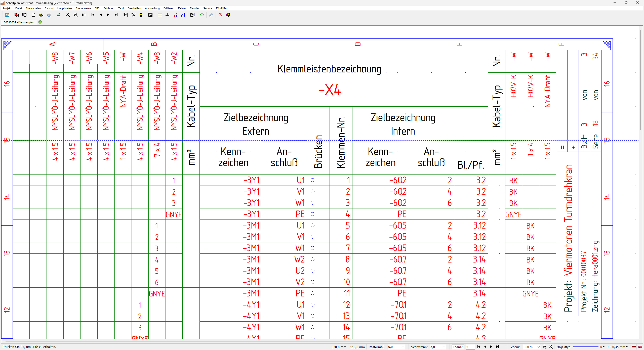Switch language to the German flag
Viewport: 644px width, 350px height.
click(634, 347)
